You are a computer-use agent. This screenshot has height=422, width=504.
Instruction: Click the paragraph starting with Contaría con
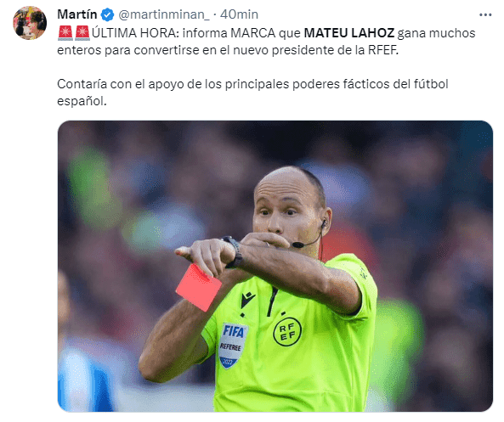click(252, 93)
